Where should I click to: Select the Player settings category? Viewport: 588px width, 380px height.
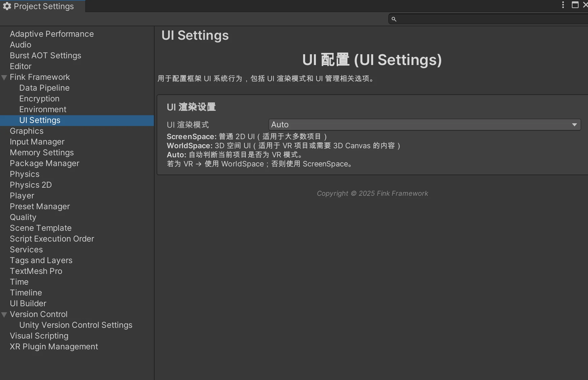coord(22,196)
